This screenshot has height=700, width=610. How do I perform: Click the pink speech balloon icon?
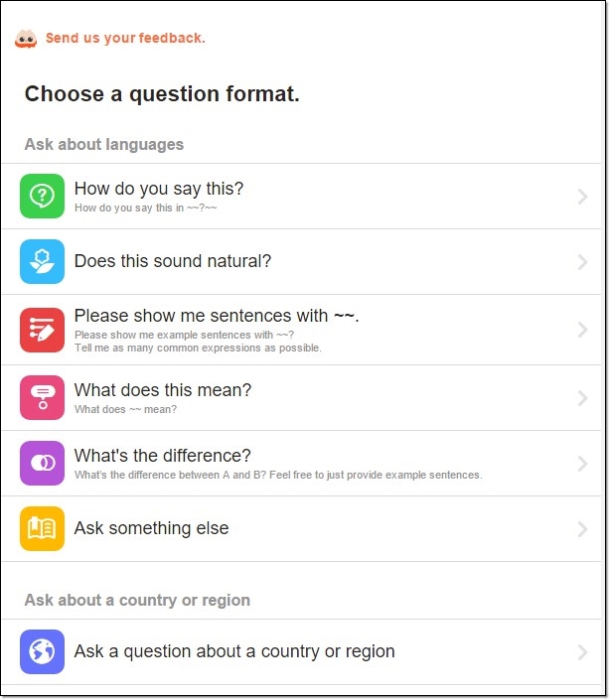click(x=42, y=398)
